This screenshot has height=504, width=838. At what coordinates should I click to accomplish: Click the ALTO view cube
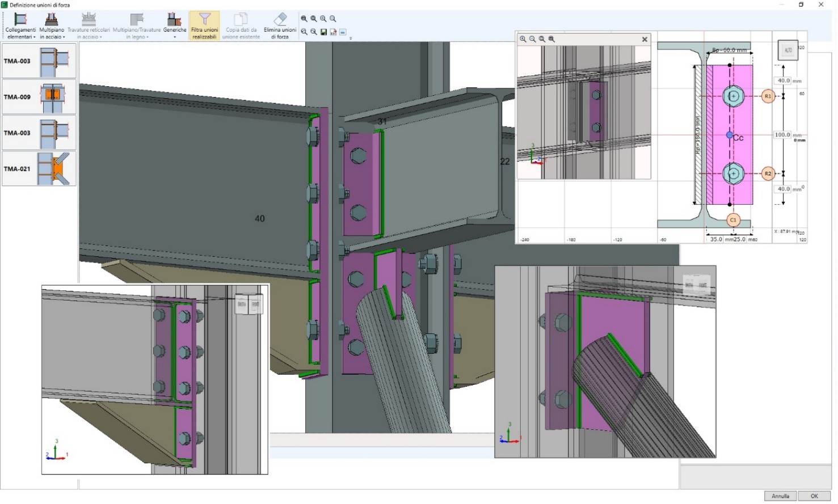point(788,50)
